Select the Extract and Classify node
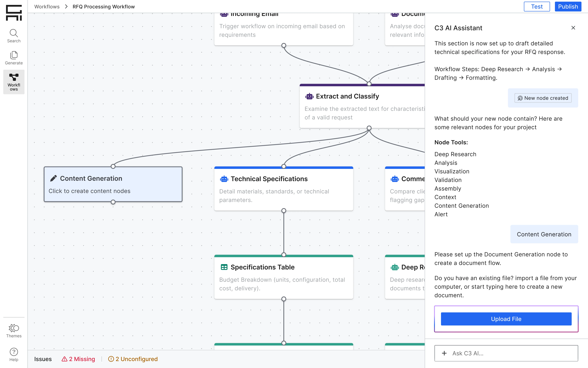 coord(362,106)
